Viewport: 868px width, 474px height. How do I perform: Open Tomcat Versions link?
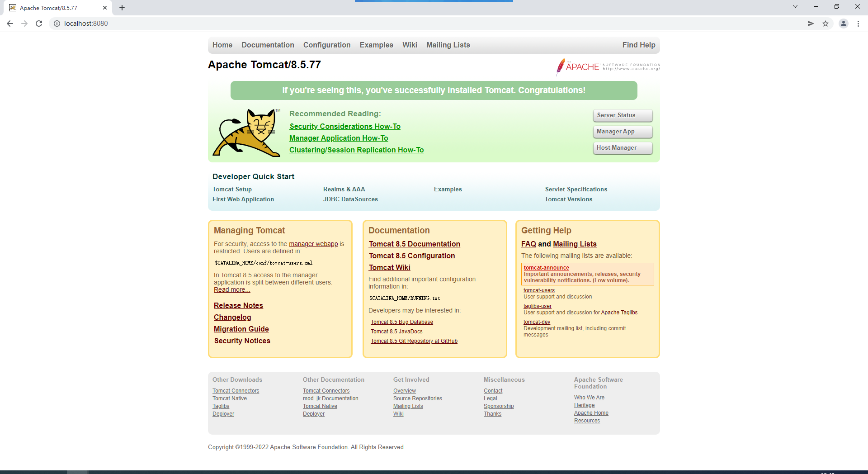[568, 199]
